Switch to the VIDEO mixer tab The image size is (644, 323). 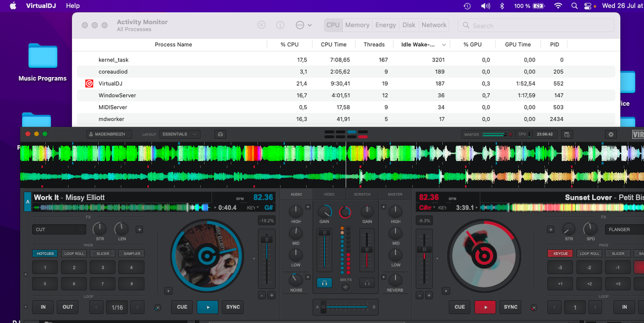tap(329, 194)
